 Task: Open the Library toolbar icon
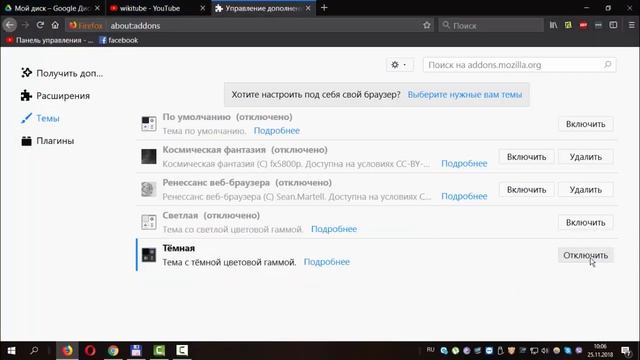tap(553, 25)
